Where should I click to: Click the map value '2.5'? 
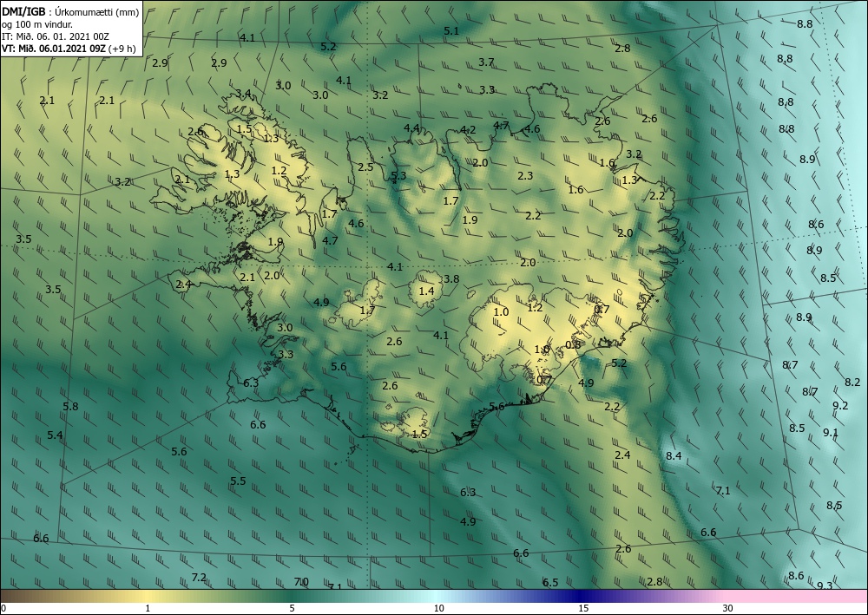point(365,167)
